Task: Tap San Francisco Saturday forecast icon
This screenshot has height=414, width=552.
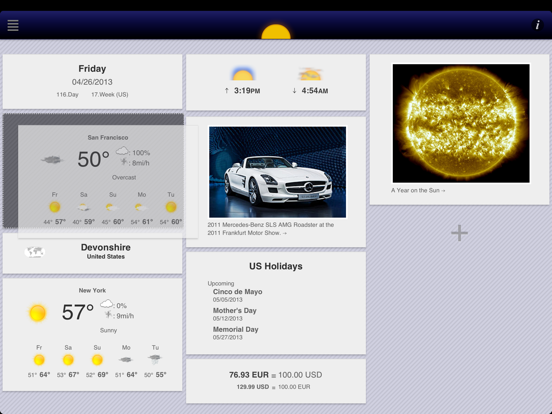Action: tap(83, 207)
